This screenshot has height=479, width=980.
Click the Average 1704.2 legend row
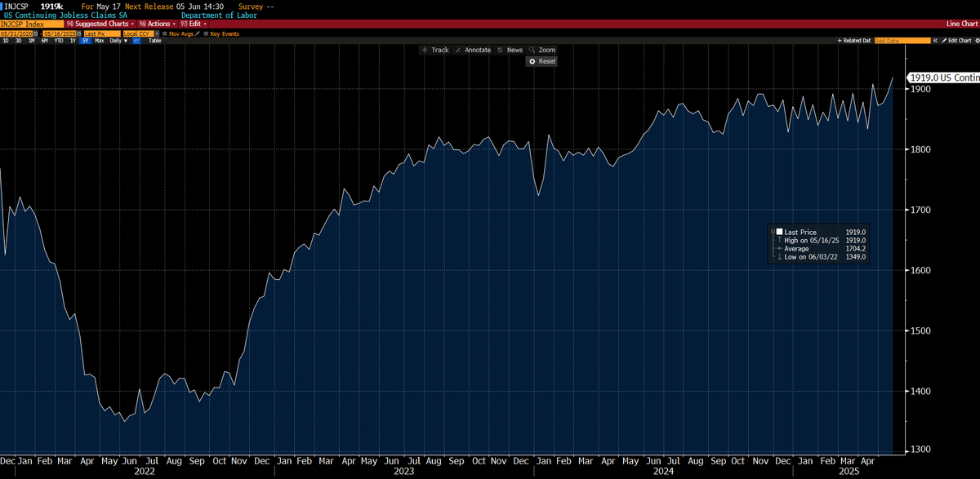click(821, 249)
